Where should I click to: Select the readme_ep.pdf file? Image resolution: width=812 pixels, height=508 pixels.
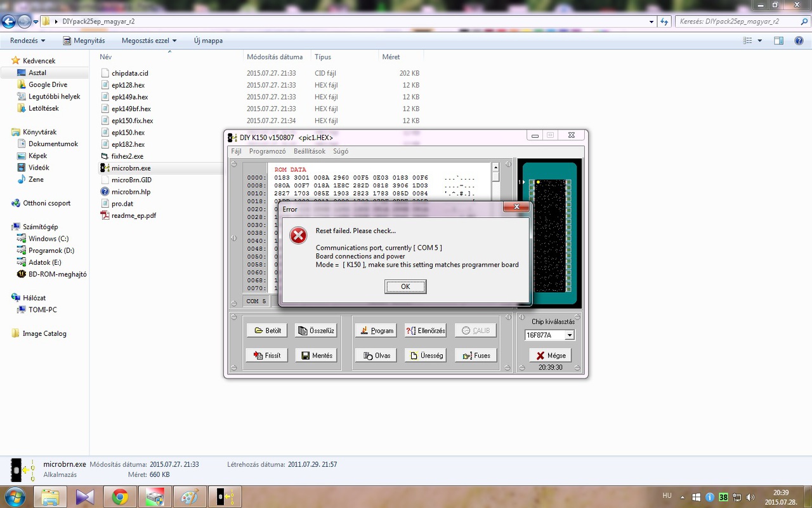click(133, 215)
